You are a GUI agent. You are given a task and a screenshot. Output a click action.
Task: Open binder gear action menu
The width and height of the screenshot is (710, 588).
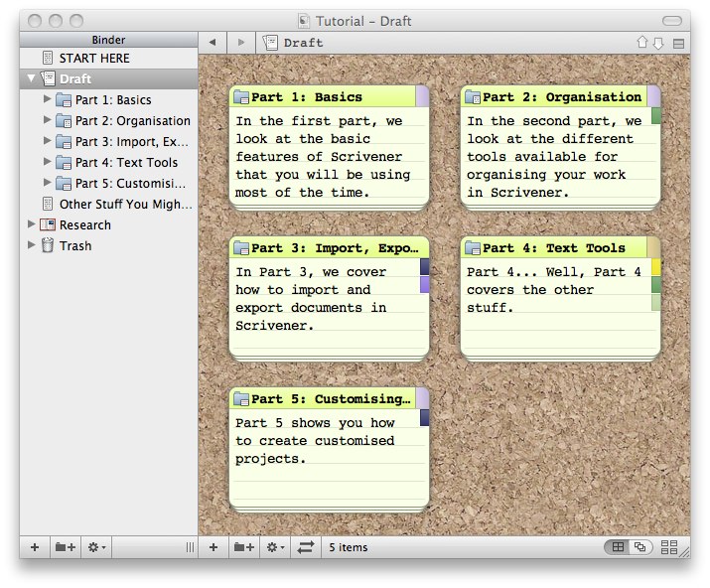pyautogui.click(x=96, y=547)
